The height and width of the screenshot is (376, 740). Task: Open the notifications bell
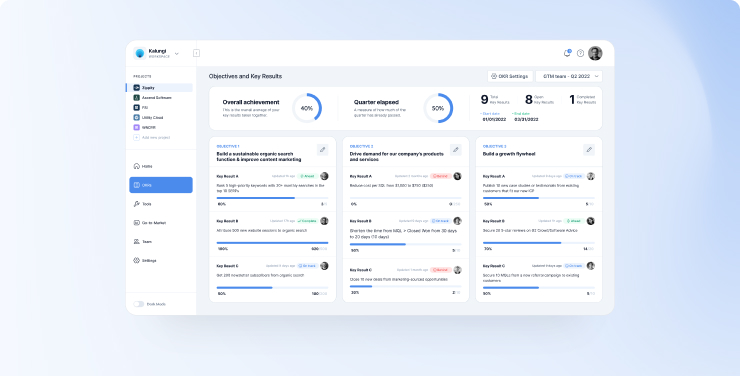tap(567, 53)
